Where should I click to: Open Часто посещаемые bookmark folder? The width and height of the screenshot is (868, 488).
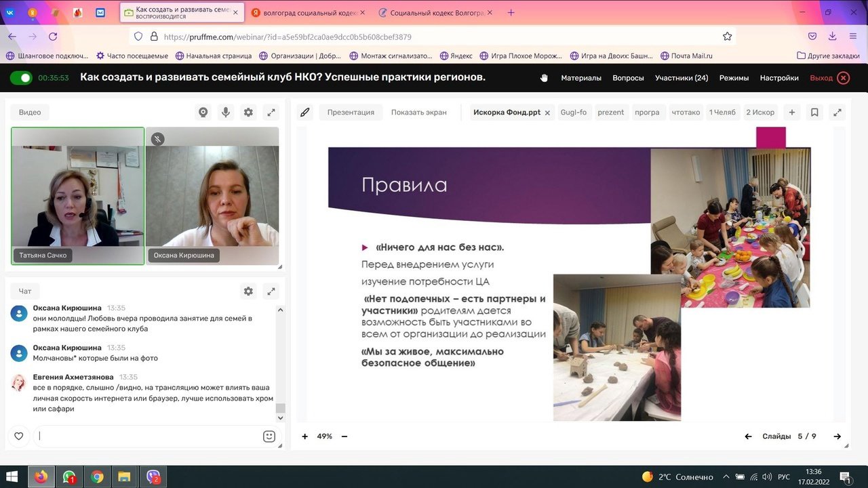[132, 56]
